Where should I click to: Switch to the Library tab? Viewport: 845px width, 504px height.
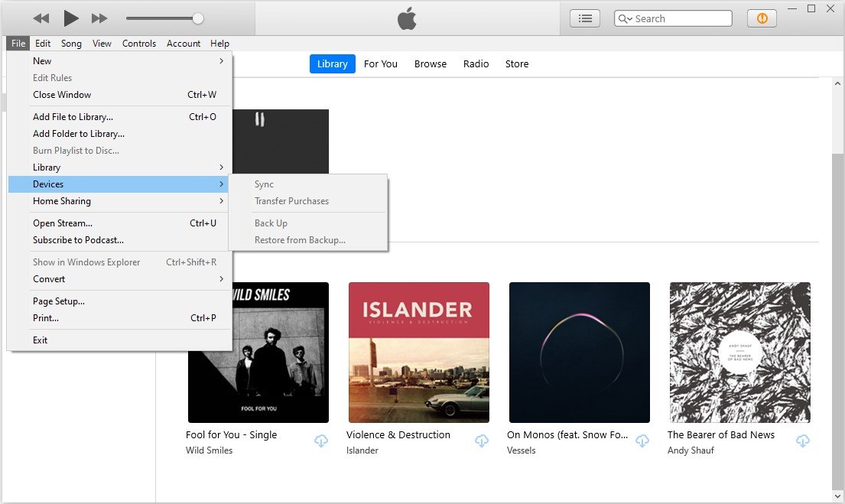tap(332, 63)
